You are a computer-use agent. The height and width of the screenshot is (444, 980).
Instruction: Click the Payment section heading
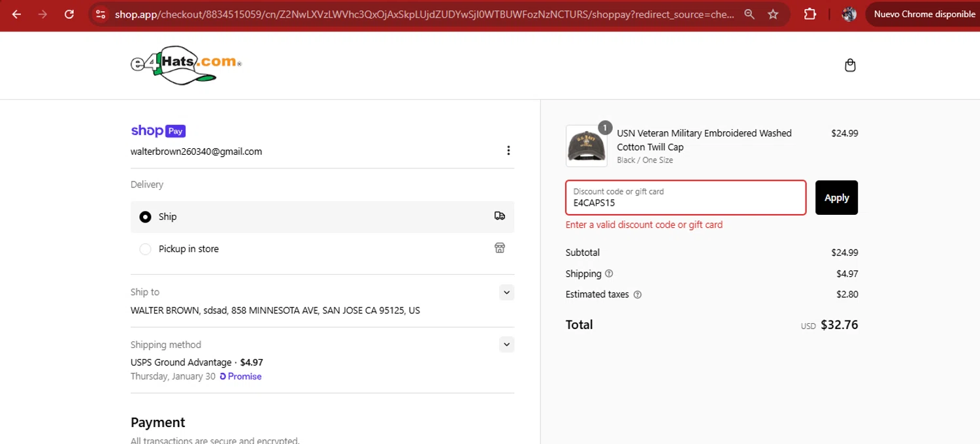(x=158, y=422)
